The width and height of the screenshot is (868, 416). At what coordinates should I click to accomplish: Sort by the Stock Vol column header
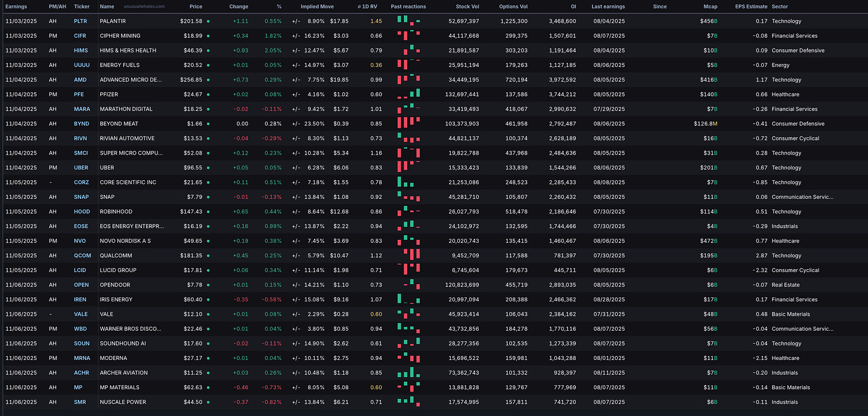pos(467,7)
